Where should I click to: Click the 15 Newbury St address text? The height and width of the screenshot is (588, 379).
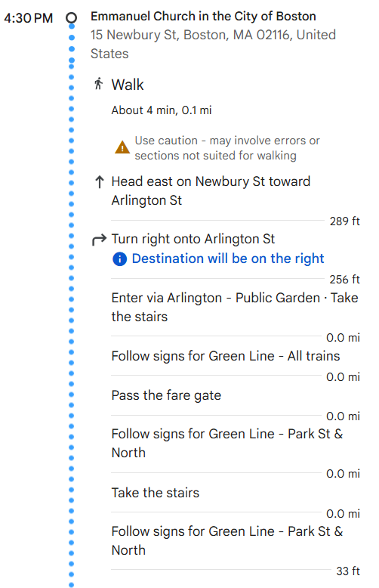tap(213, 44)
